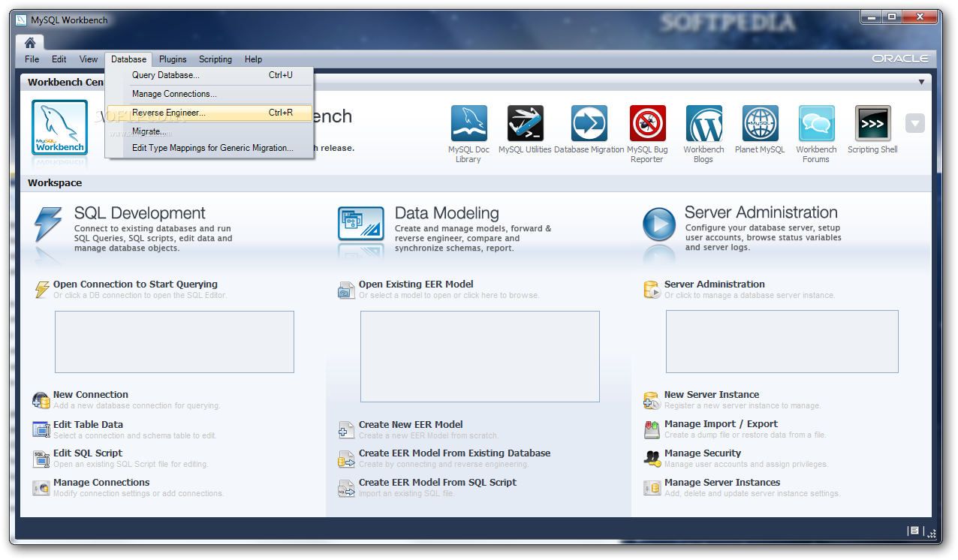The image size is (958, 560).
Task: Open the File menu
Action: tap(32, 59)
